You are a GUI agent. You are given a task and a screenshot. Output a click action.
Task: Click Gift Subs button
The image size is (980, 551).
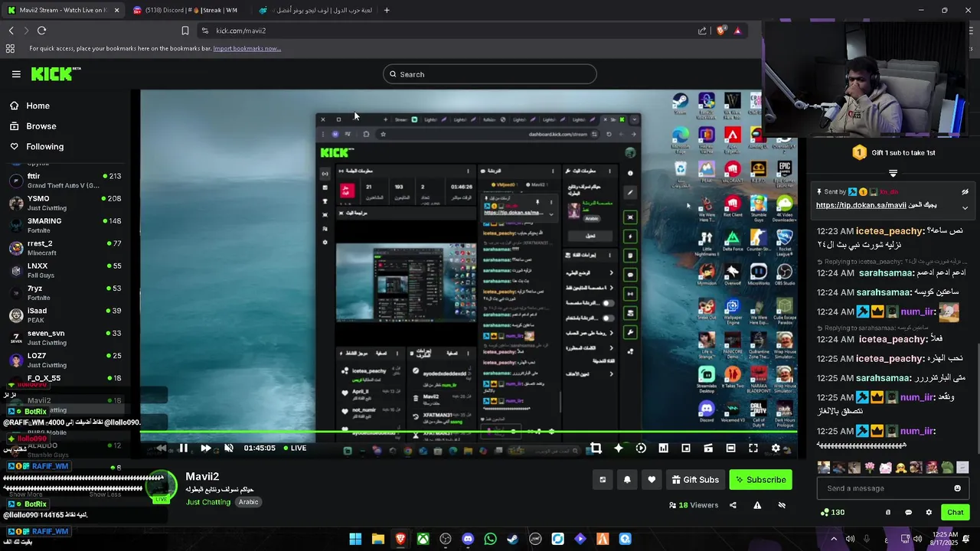pyautogui.click(x=694, y=480)
